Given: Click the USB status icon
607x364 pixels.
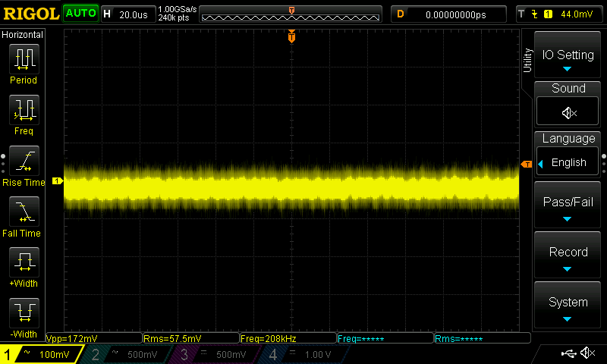Looking at the screenshot, I should (x=568, y=353).
